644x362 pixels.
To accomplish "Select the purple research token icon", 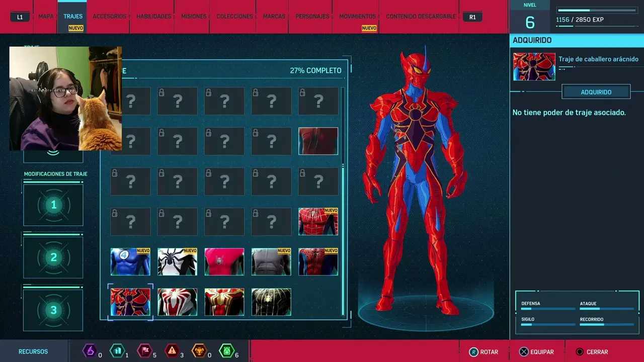I will click(90, 350).
